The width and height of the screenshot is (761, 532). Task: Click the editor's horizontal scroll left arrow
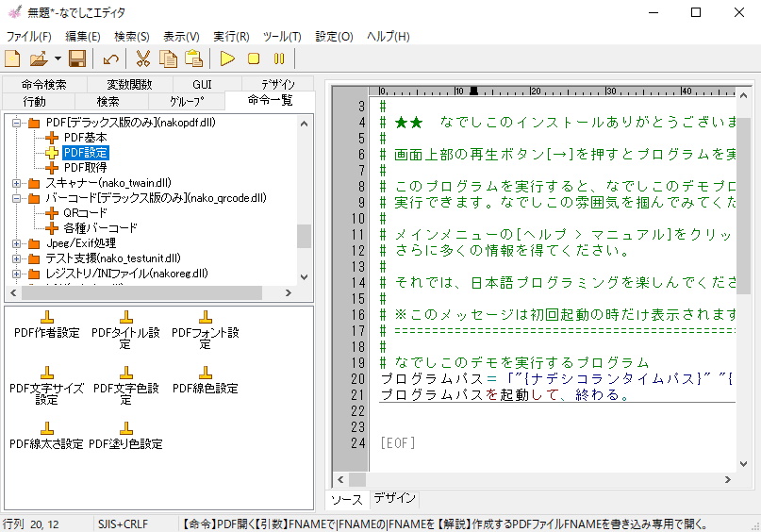340,479
